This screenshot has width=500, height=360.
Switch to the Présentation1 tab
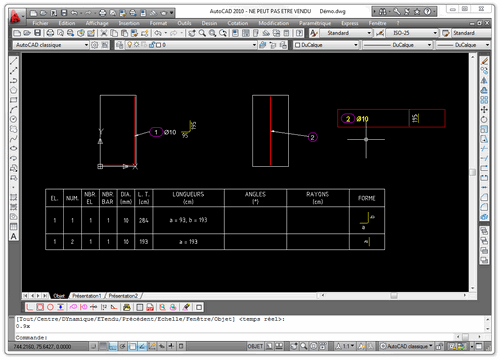(x=87, y=296)
